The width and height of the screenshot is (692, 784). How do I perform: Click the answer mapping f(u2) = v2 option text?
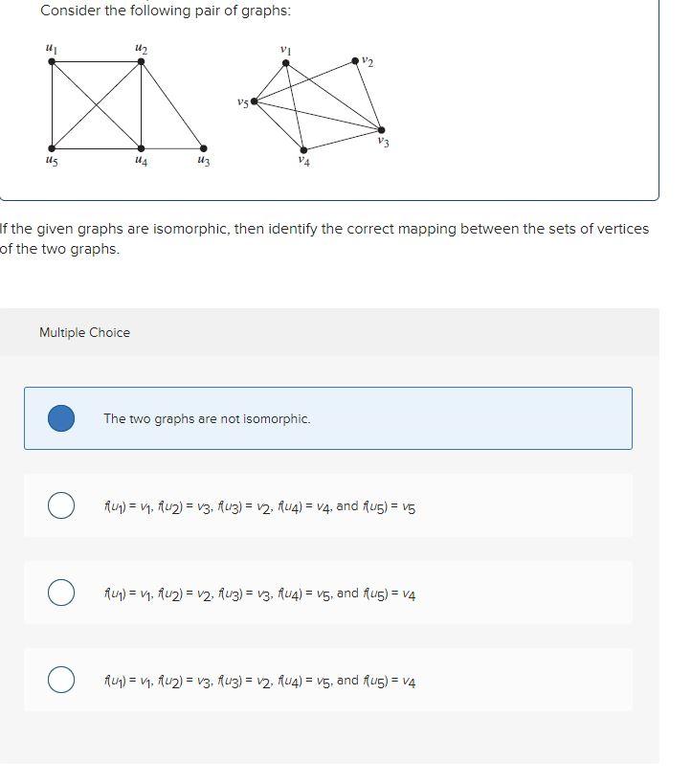click(258, 593)
